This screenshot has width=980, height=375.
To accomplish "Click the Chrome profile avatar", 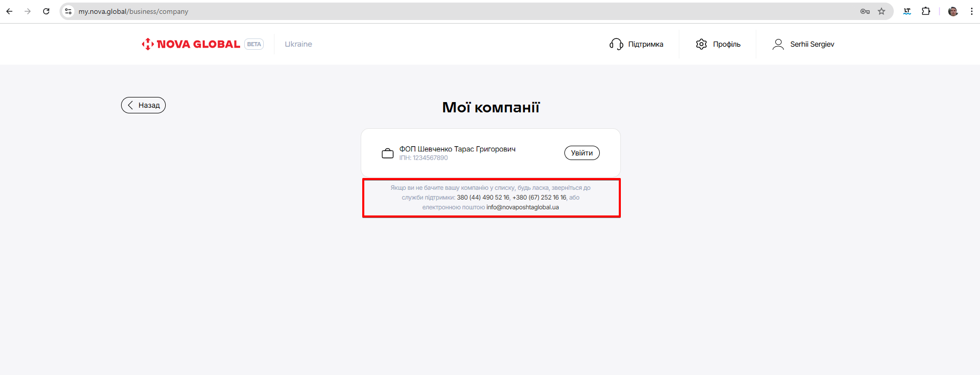I will (953, 11).
